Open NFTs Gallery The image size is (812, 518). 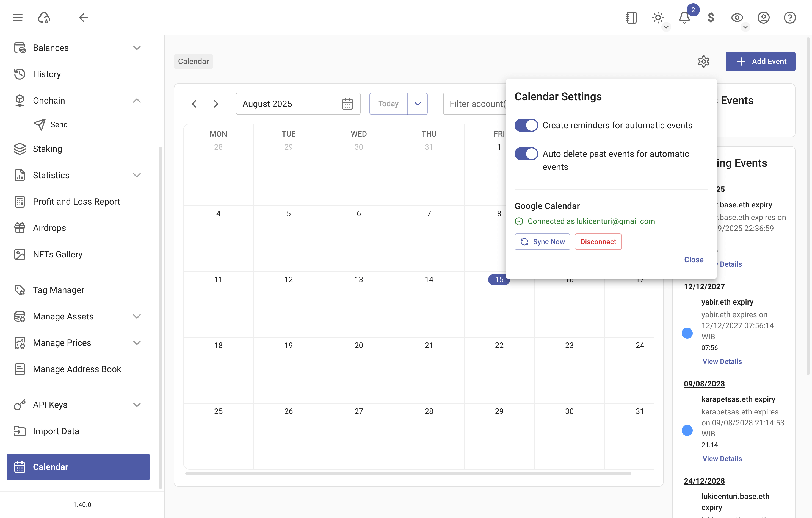78,254
